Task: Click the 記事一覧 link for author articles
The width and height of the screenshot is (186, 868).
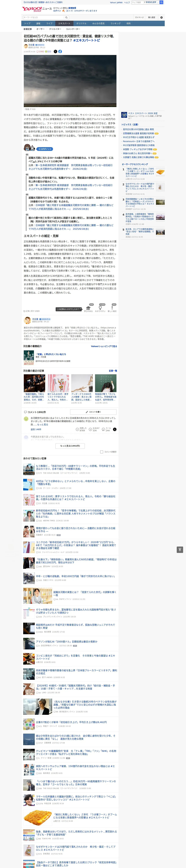Action: coord(113,371)
